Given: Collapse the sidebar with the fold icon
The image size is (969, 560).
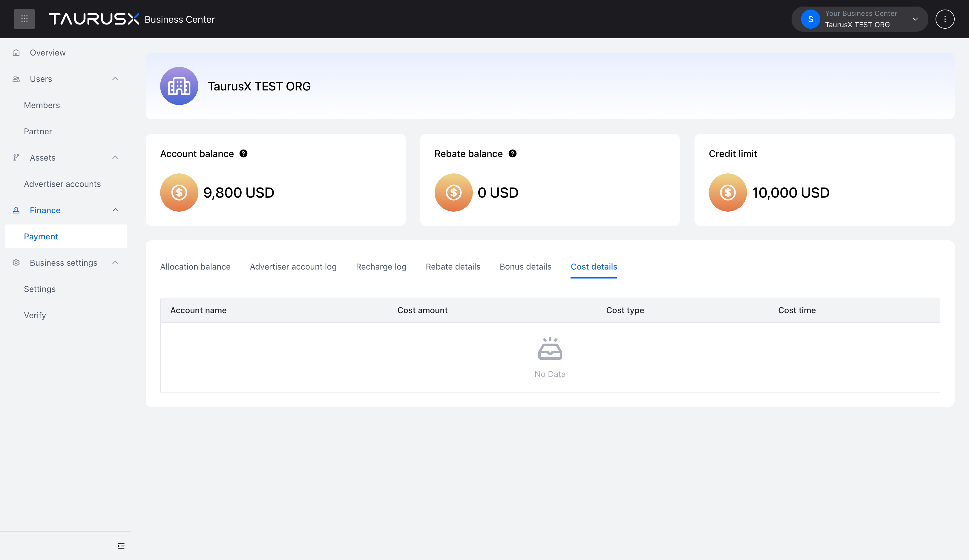Looking at the screenshot, I should point(121,546).
